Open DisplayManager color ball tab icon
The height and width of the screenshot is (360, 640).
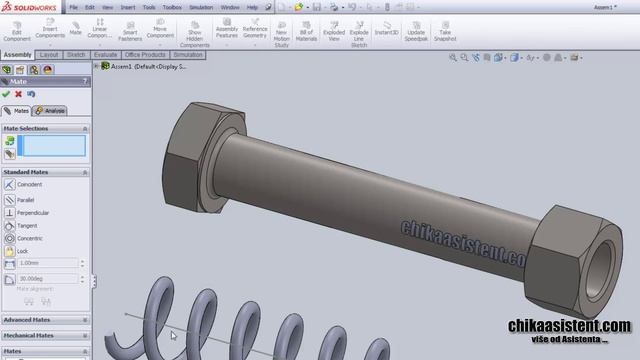coord(48,70)
